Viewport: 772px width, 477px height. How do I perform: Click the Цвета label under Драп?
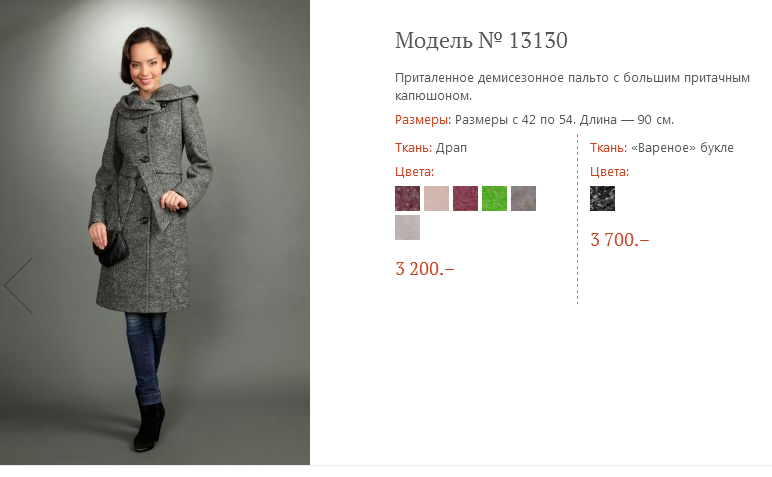coord(414,172)
